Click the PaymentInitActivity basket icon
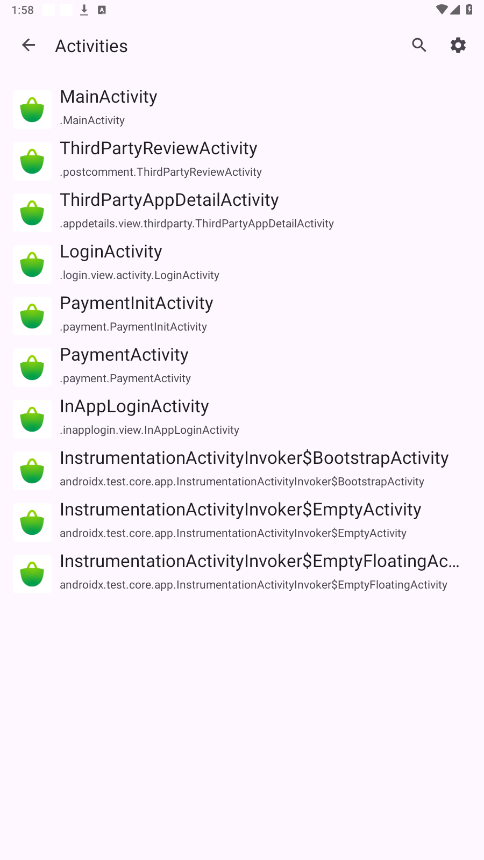Viewport: 484px width, 860px height. (32, 315)
